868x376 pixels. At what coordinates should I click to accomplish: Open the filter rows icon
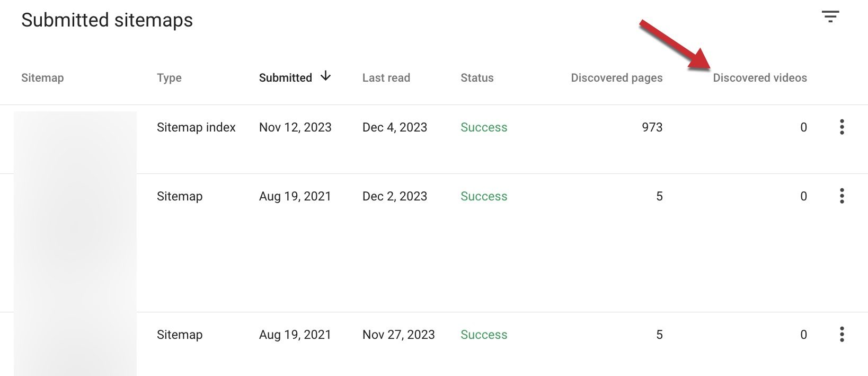(x=830, y=16)
